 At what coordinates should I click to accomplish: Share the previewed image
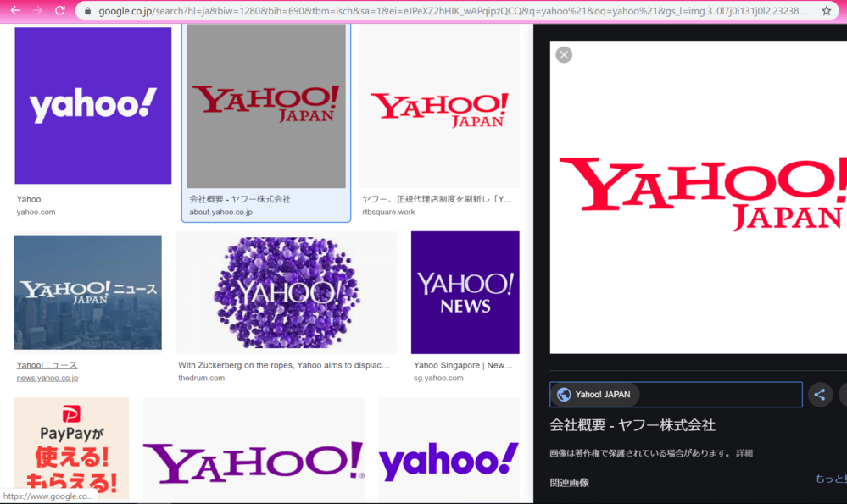coord(820,395)
